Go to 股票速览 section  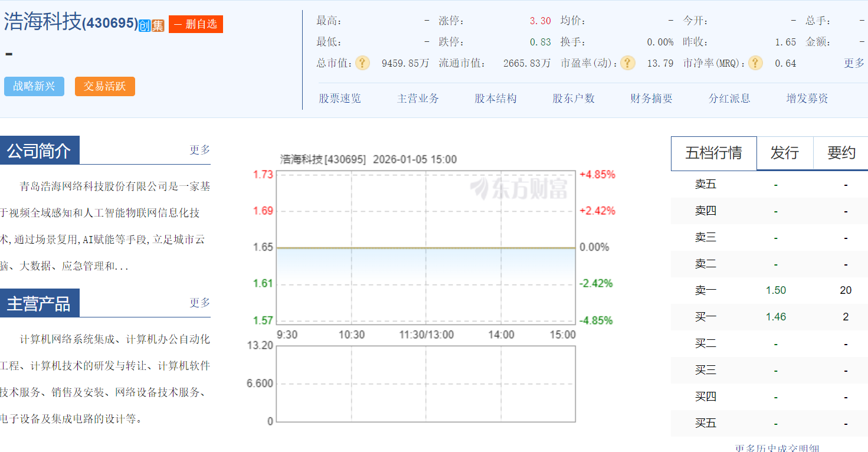(x=340, y=99)
